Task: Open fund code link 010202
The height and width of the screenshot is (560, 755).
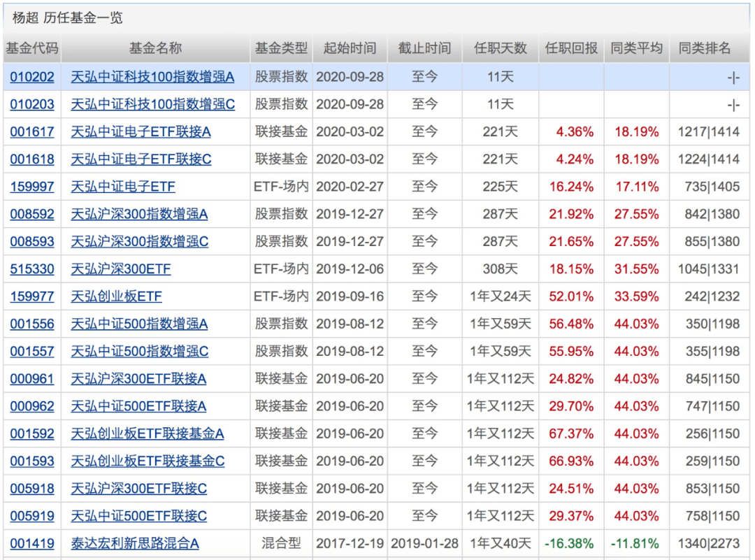Action: click(31, 77)
